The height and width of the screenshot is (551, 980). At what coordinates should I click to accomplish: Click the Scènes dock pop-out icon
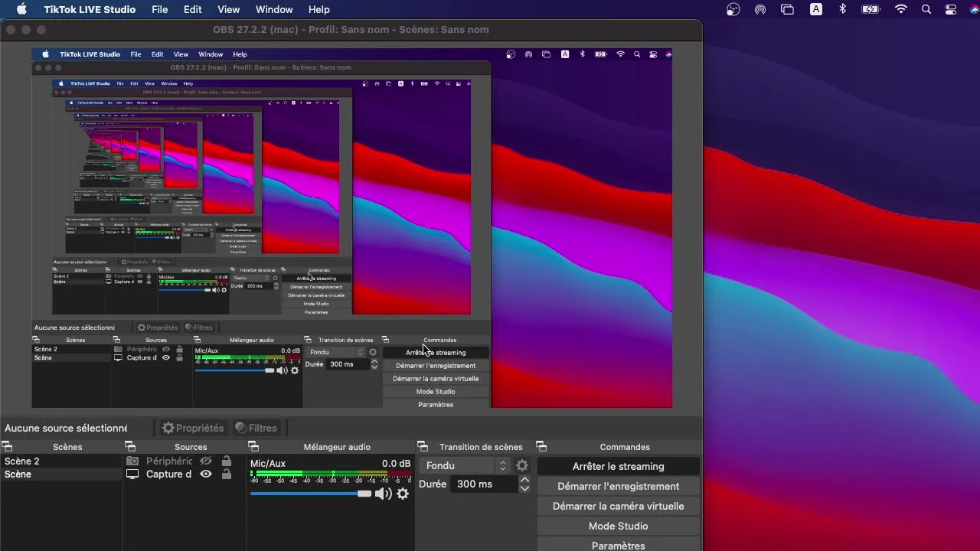(x=7, y=447)
